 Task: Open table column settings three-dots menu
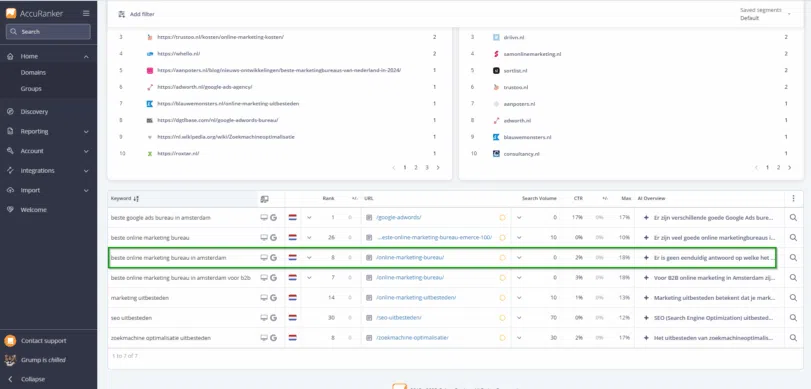pyautogui.click(x=793, y=198)
